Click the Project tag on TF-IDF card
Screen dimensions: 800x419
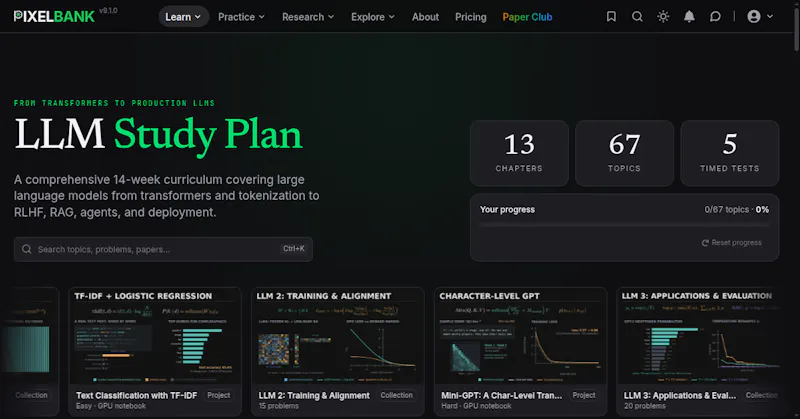click(x=218, y=395)
